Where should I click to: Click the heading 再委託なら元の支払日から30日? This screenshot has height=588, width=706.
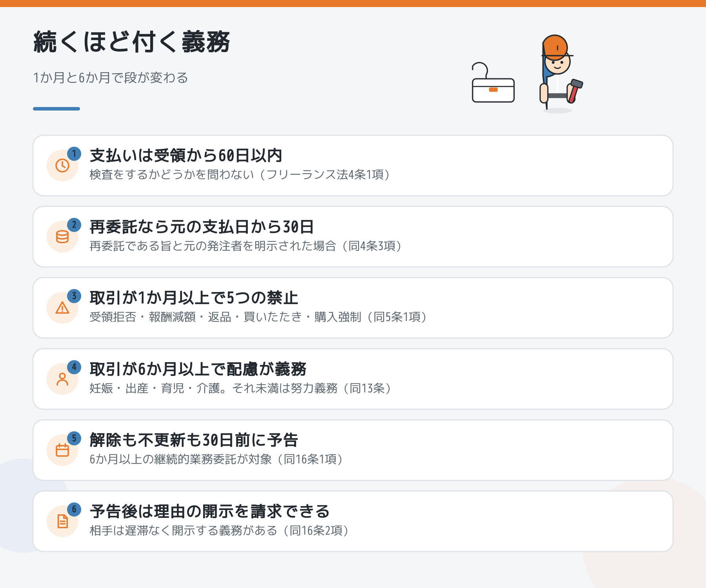[202, 227]
